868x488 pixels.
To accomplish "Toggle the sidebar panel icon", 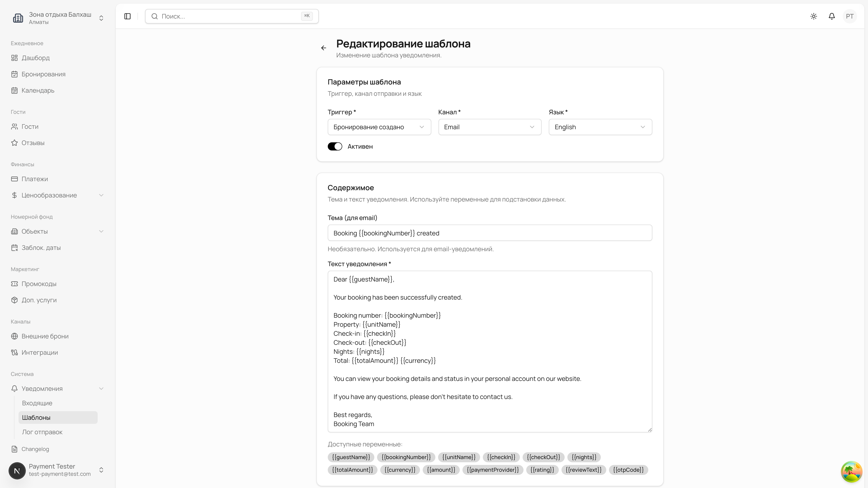I will coord(127,16).
